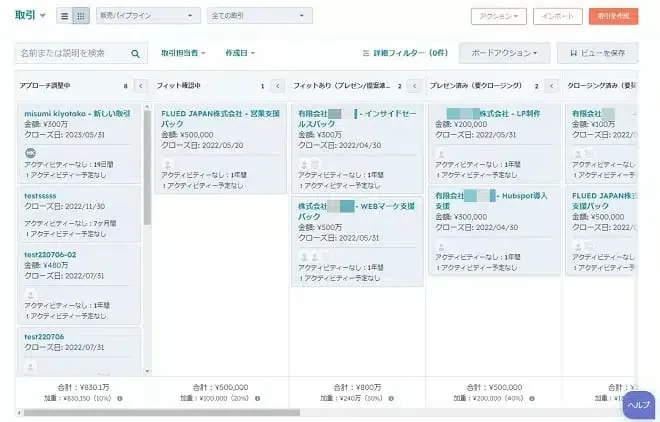Click the search by name input field

pos(70,54)
